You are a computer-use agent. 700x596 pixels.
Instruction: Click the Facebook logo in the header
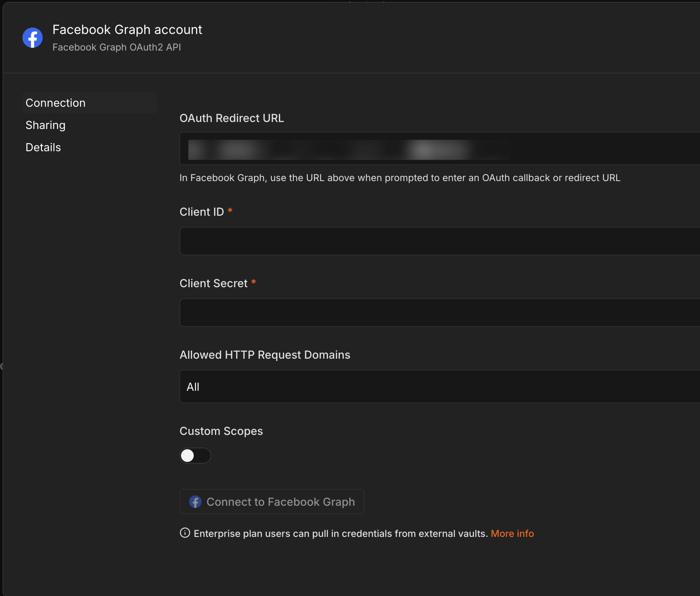tap(32, 37)
